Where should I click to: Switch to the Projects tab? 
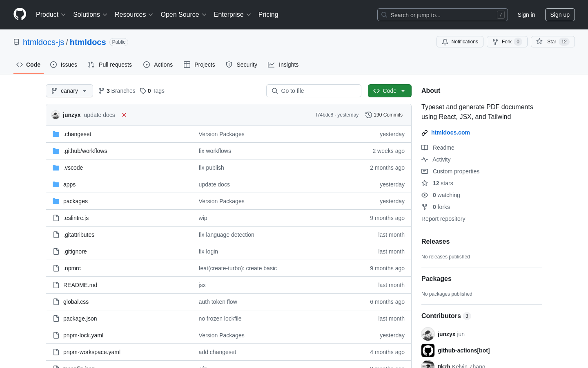(x=199, y=65)
